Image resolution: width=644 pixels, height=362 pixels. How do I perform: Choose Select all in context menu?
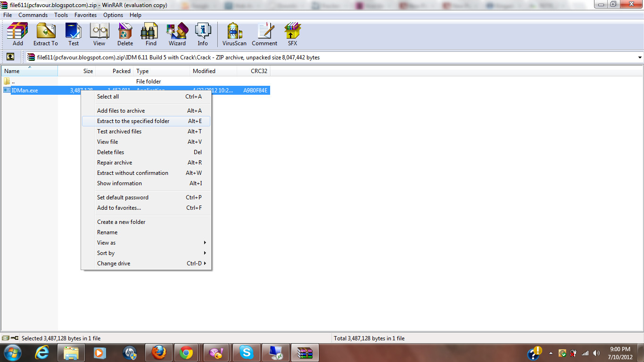146,97
